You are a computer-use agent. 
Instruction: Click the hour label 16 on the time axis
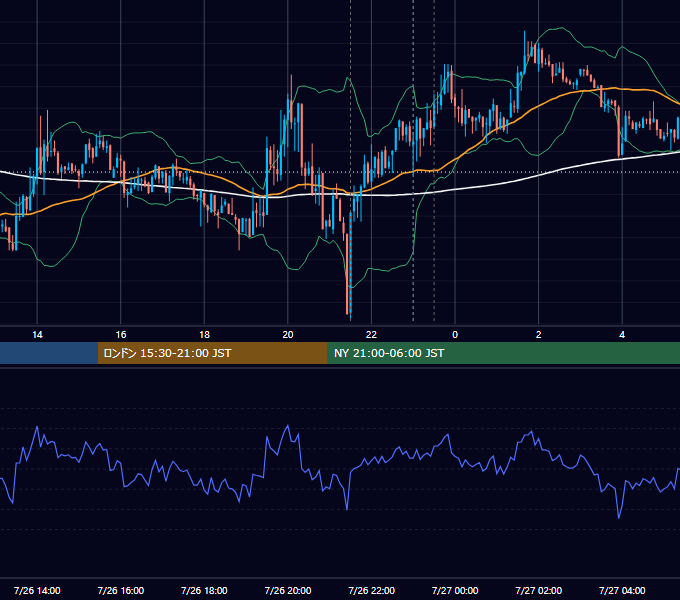coord(121,335)
